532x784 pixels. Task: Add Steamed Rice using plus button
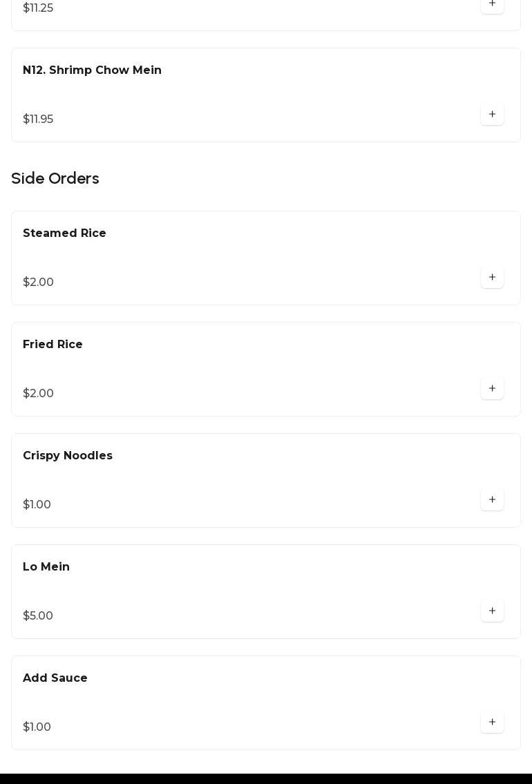tap(492, 277)
